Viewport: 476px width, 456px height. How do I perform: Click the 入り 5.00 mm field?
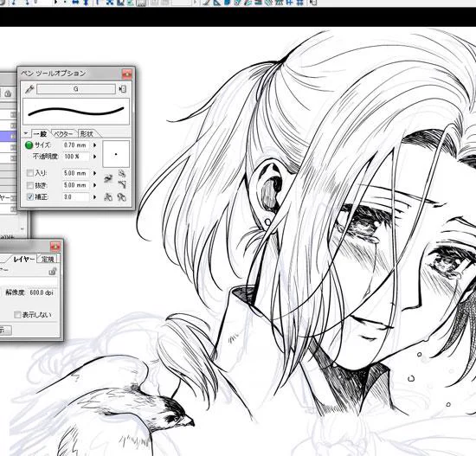(75, 173)
